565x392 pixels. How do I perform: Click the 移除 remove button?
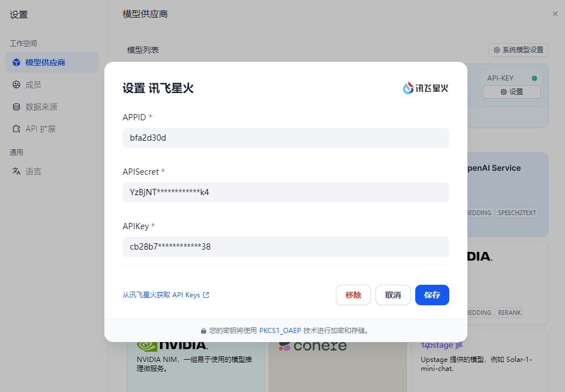(353, 295)
